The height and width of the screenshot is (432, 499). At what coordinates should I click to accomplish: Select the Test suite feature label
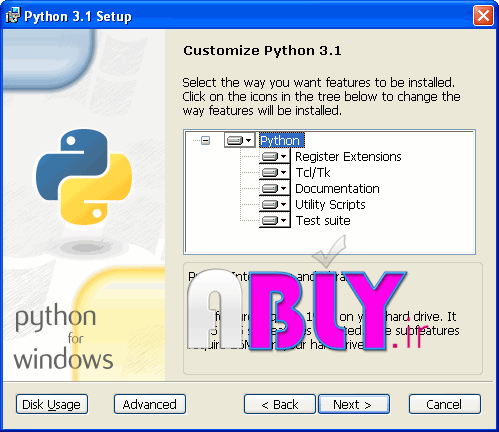pyautogui.click(x=323, y=221)
